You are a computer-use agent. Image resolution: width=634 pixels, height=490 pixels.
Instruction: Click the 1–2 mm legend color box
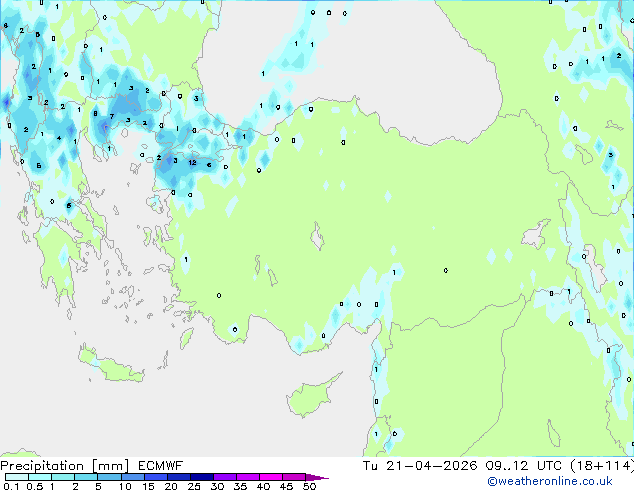point(63,477)
